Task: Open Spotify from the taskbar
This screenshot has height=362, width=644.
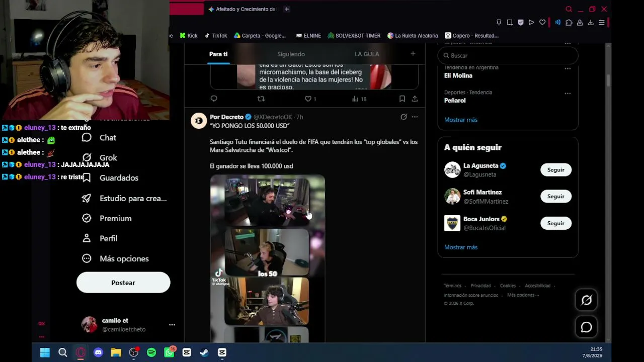Action: [x=151, y=352]
